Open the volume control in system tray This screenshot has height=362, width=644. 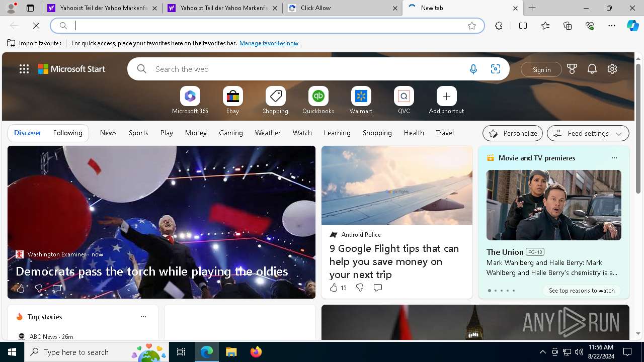579,352
